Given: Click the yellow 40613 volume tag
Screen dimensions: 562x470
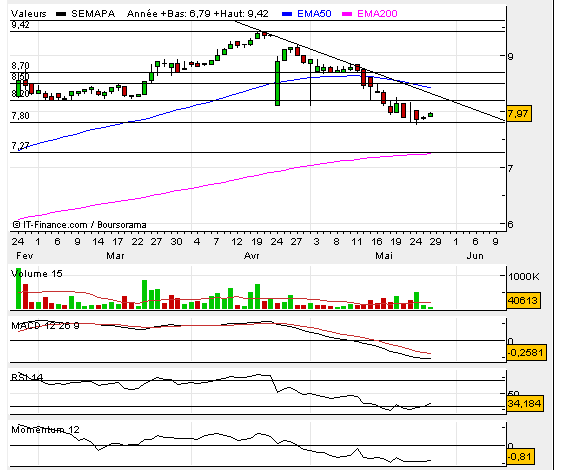Looking at the screenshot, I should point(523,300).
